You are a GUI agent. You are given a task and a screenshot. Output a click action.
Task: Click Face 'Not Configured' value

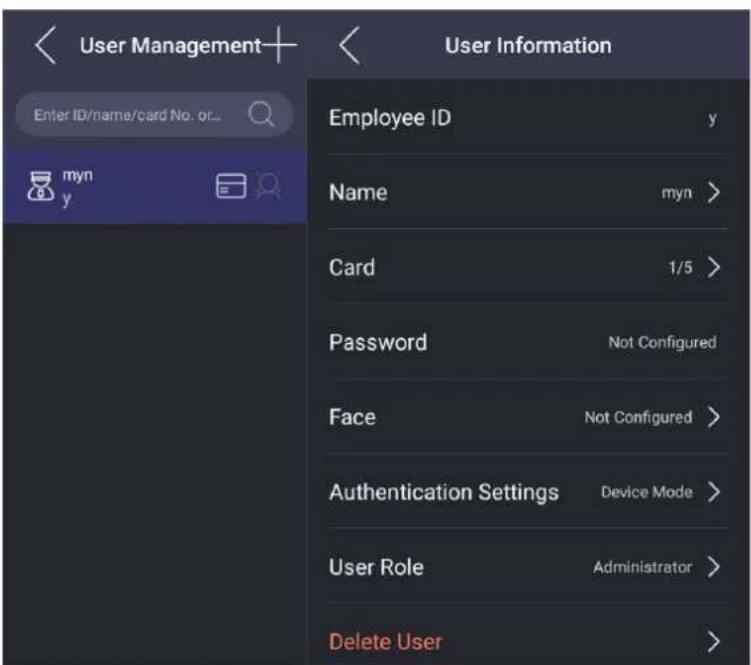pos(638,417)
